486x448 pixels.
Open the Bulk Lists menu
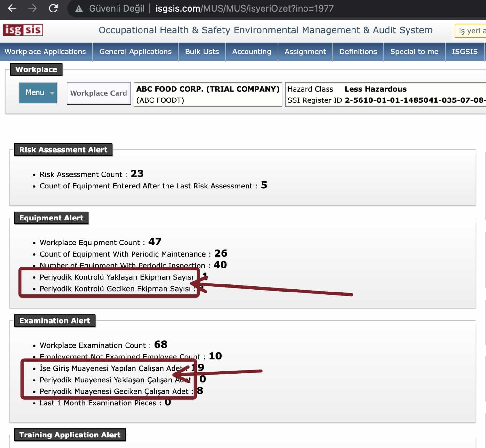202,52
